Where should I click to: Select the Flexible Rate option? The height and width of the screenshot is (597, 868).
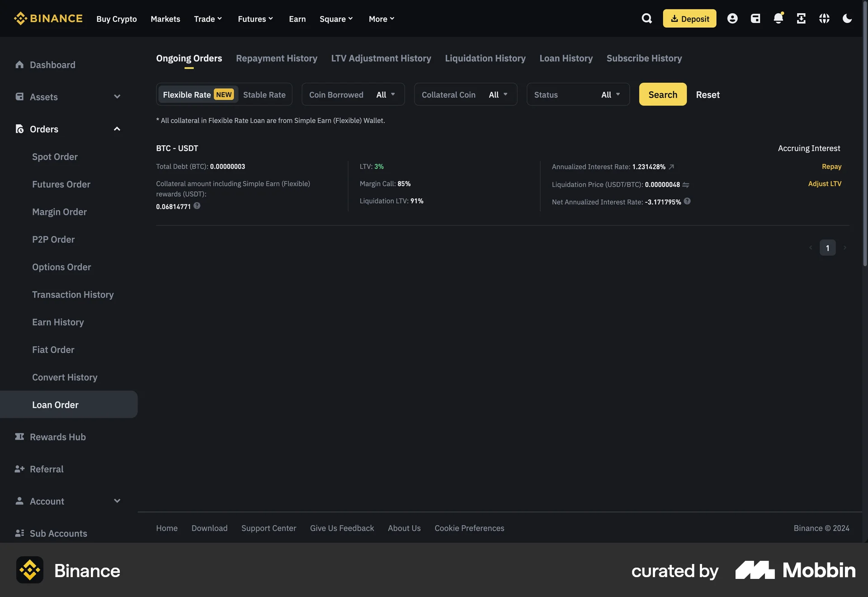click(x=187, y=95)
